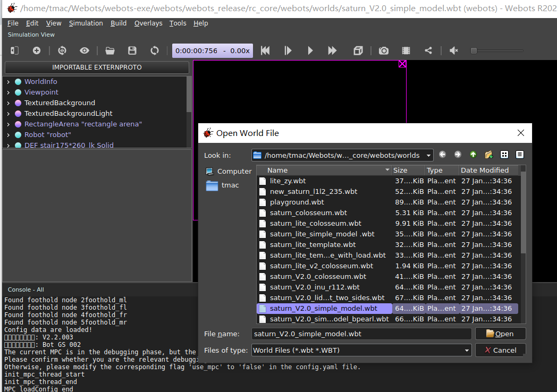Open the Files of type dropdown
Viewport: 557px width, 392px height.
(361, 351)
